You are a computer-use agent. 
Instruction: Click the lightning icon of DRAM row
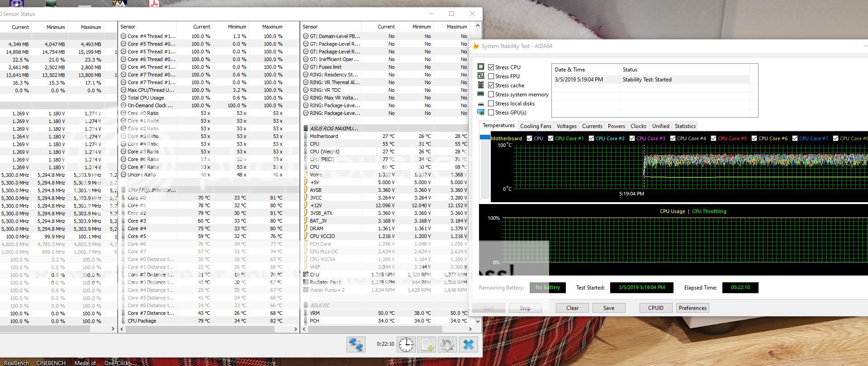(306, 228)
